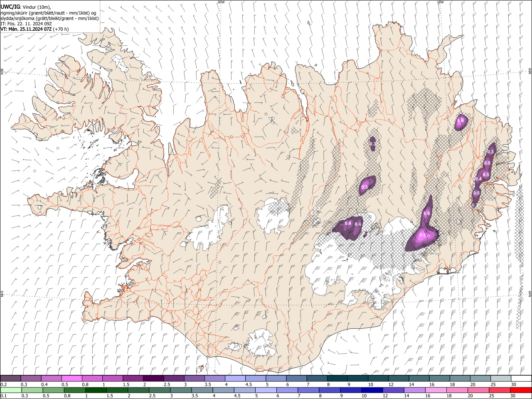This screenshot has height=399, width=532.
Task: Click the 0.3 label topping the east-coast chain
Action: (491, 152)
